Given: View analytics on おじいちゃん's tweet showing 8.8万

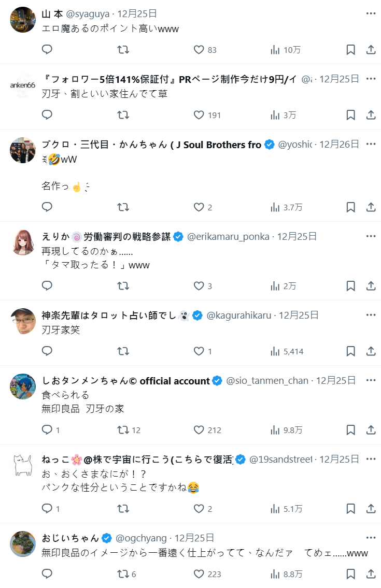Looking at the screenshot, I should pyautogui.click(x=275, y=574).
